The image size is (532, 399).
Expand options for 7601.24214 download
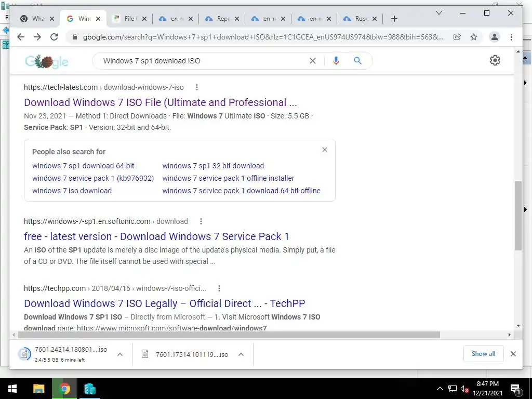tap(120, 354)
